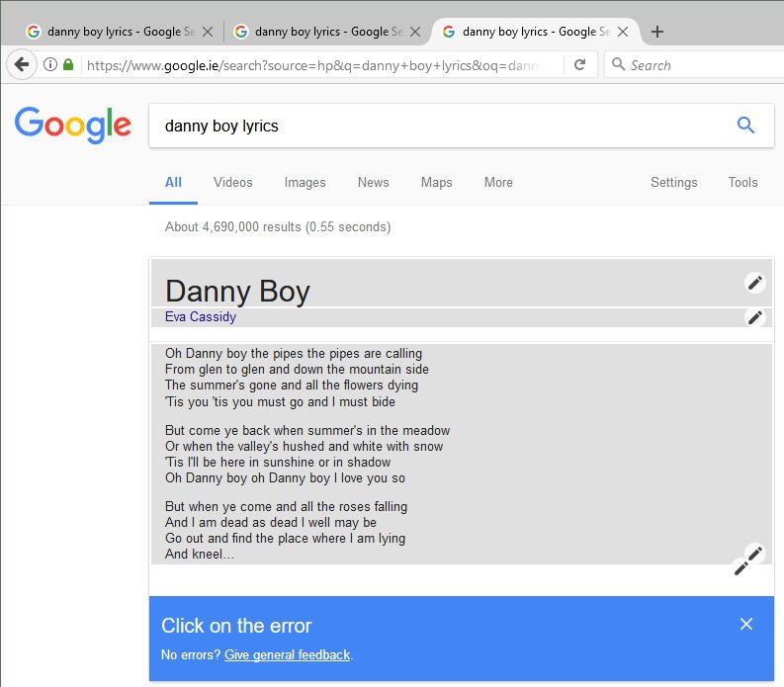Screen dimensions: 784x687
Task: Click the Give general feedback link
Action: [x=287, y=655]
